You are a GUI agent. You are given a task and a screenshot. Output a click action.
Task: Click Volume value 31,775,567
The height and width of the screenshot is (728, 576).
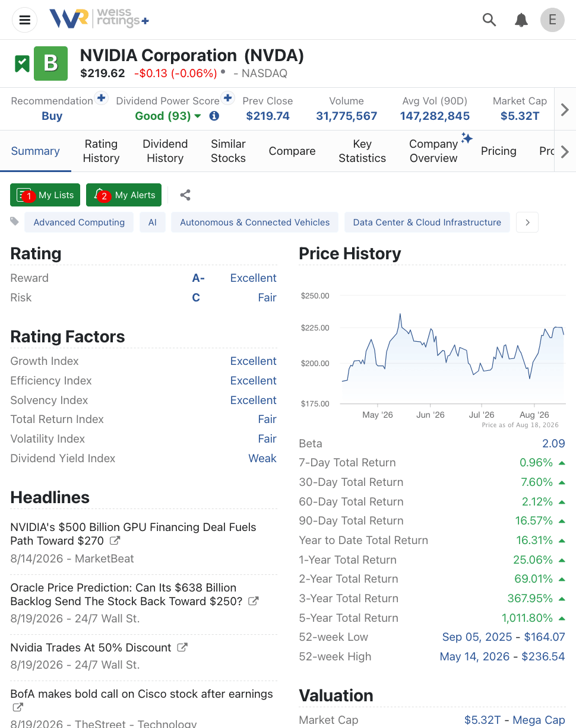[x=347, y=116]
